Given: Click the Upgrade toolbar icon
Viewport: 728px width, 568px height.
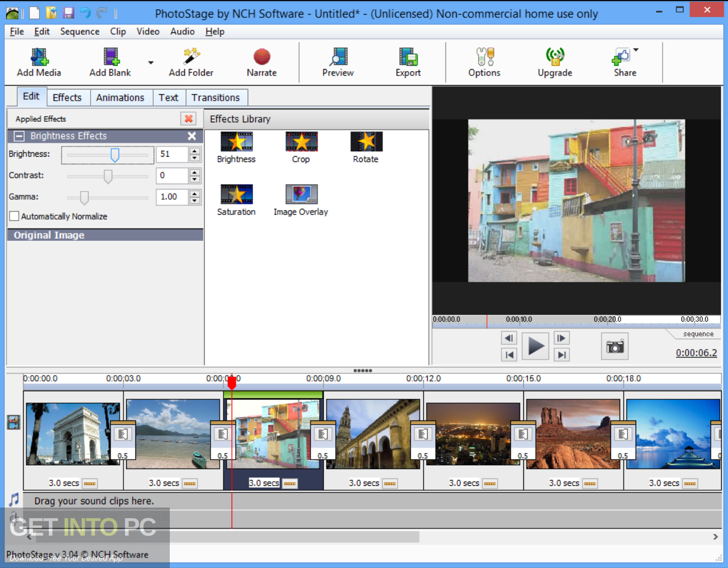Looking at the screenshot, I should tap(555, 57).
